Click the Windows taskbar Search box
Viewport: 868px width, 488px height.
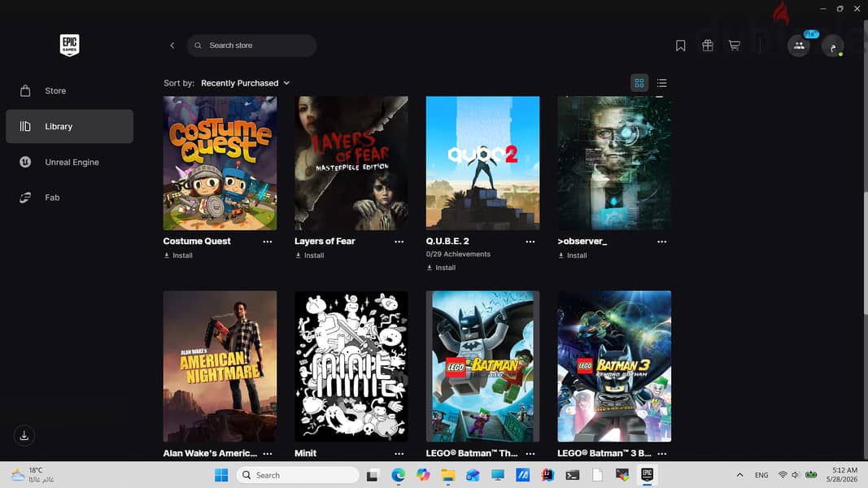[298, 475]
